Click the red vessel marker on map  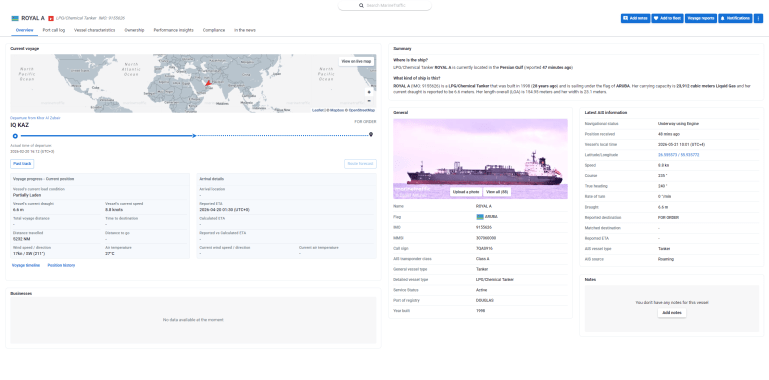[208, 84]
